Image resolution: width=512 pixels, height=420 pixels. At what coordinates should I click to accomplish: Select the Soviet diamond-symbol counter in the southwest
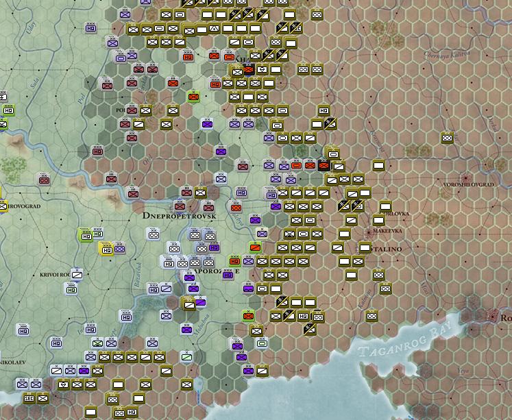coord(63,384)
